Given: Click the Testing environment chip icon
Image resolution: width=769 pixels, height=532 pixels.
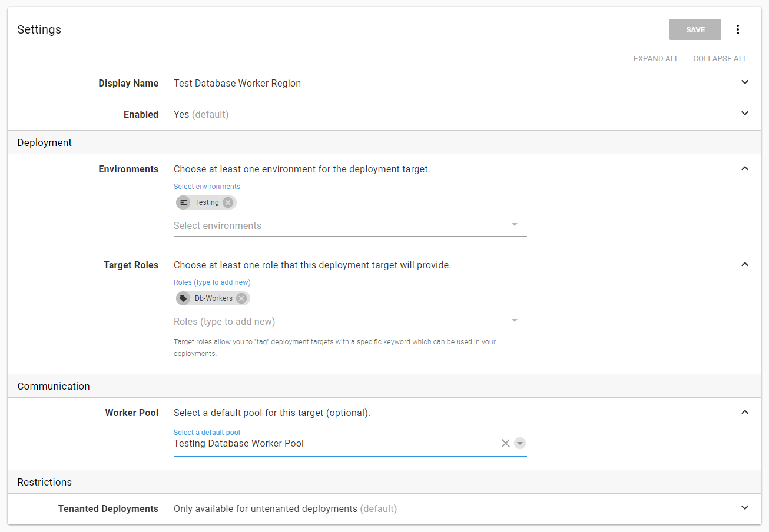Looking at the screenshot, I should click(183, 202).
